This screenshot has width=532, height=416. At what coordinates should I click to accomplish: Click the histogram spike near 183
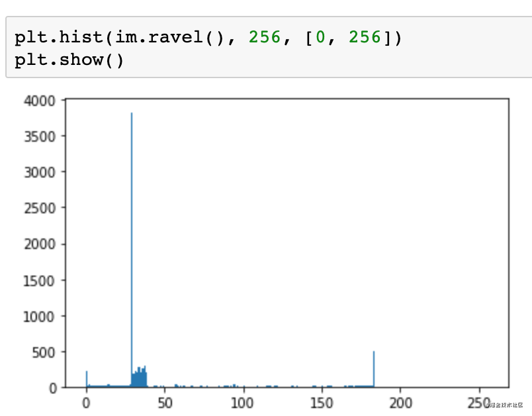click(374, 369)
